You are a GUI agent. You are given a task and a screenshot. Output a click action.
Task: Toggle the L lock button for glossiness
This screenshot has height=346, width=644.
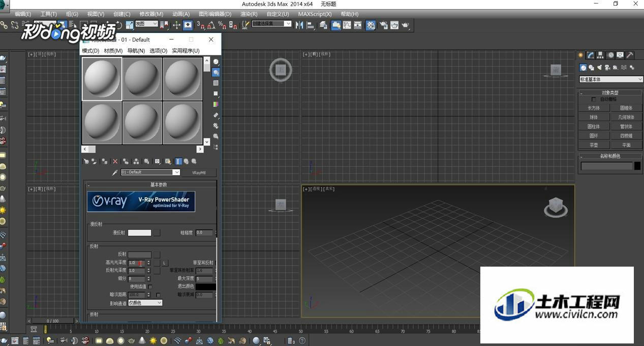pos(164,263)
